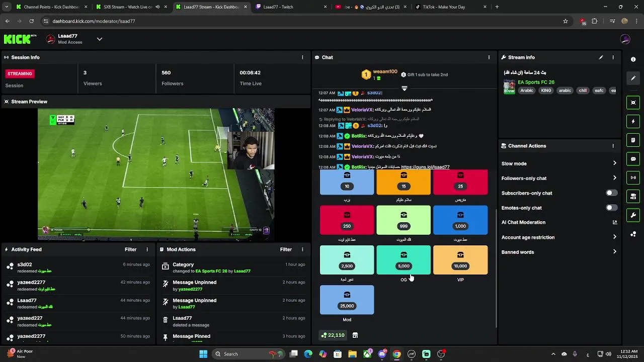Collapse the gift leaderboard arrow in chat

404,88
